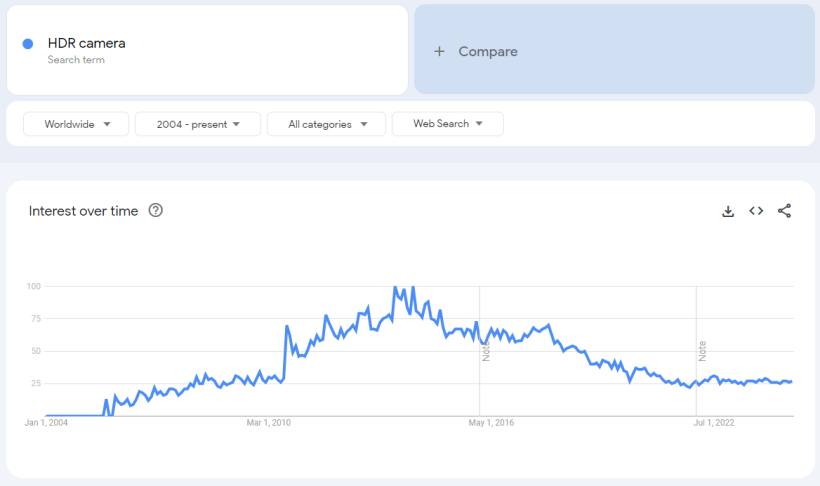Click the Compare text label
The image size is (820, 486).
(x=488, y=51)
